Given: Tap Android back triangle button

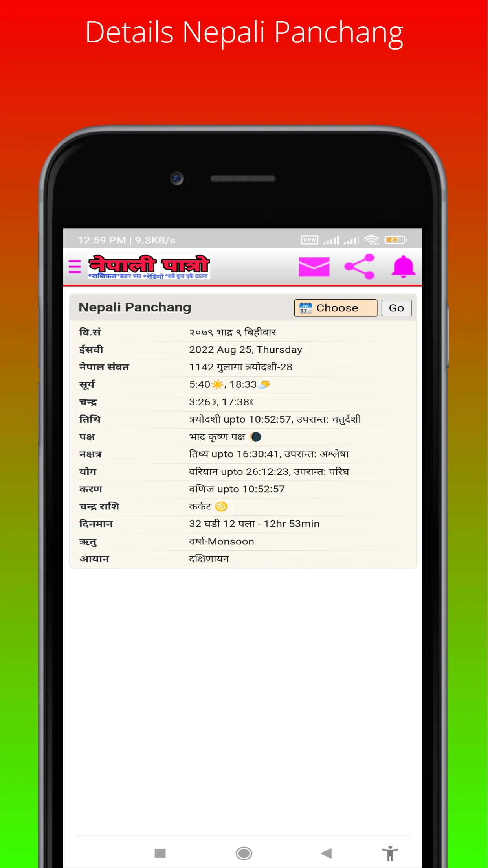Looking at the screenshot, I should point(326,853).
